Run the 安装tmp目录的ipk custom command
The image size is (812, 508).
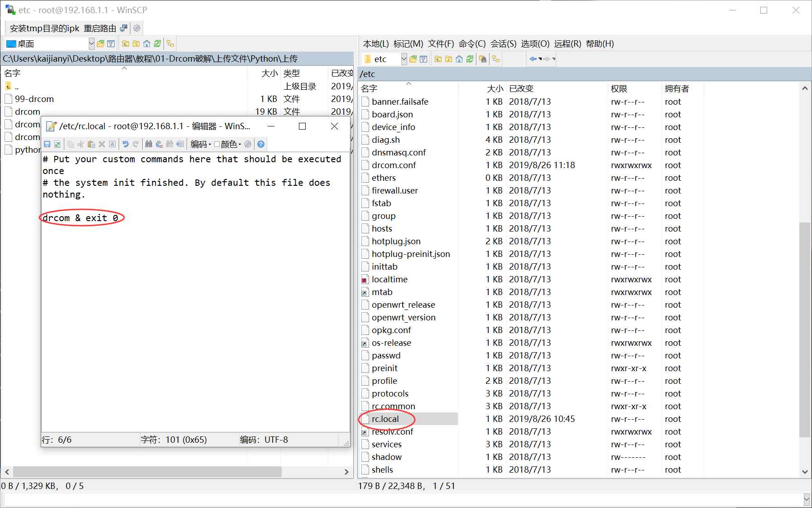pyautogui.click(x=44, y=28)
